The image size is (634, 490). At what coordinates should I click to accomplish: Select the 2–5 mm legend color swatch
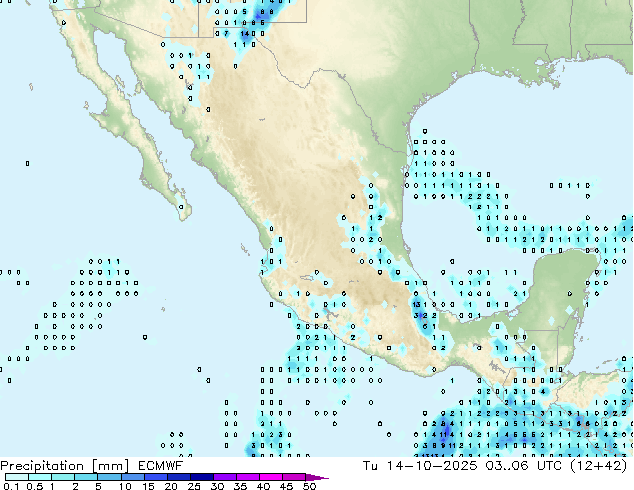86,477
